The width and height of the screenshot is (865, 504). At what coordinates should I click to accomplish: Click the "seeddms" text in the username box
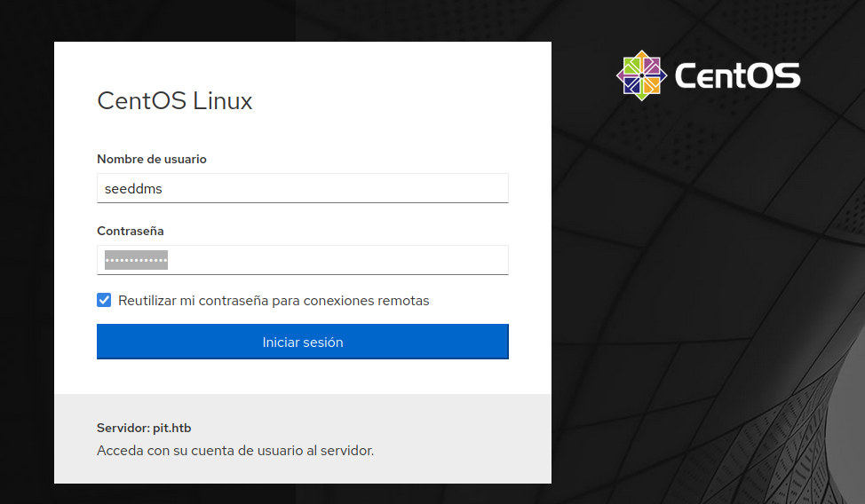coord(133,189)
